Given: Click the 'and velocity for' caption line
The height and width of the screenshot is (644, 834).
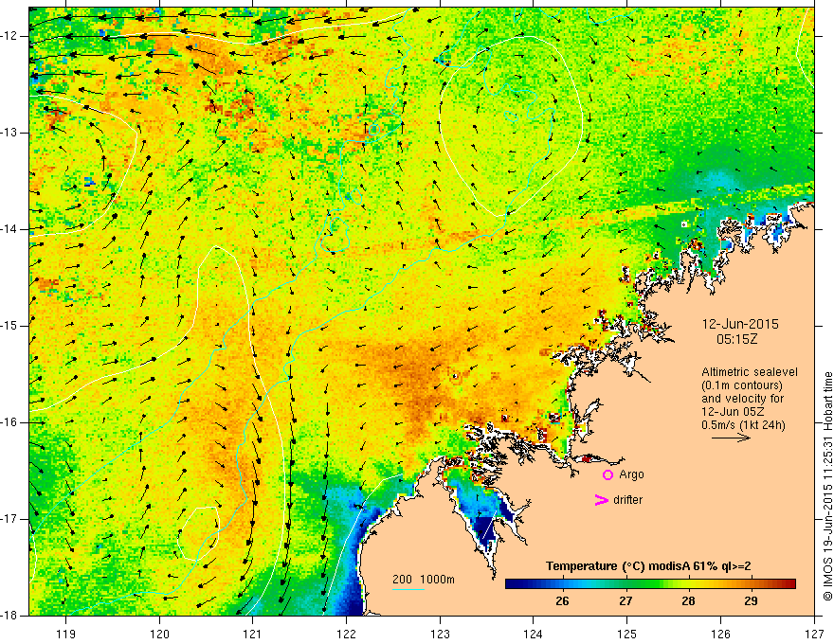Looking at the screenshot, I should click(x=742, y=399).
